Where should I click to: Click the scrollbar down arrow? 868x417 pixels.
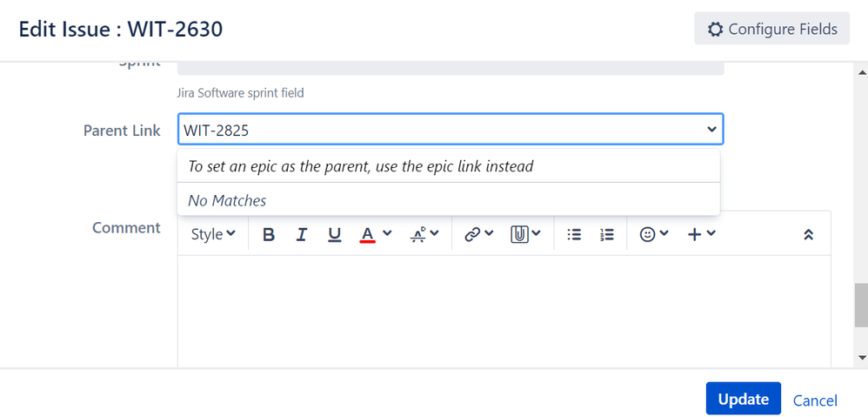(x=861, y=358)
